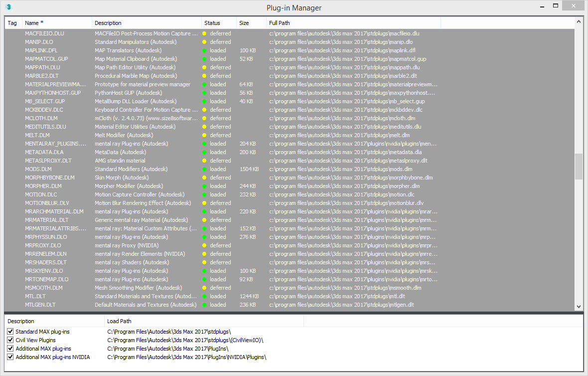Image resolution: width=588 pixels, height=376 pixels.
Task: Toggle the Standard MAX plug-ins checkbox
Action: pyautogui.click(x=10, y=331)
